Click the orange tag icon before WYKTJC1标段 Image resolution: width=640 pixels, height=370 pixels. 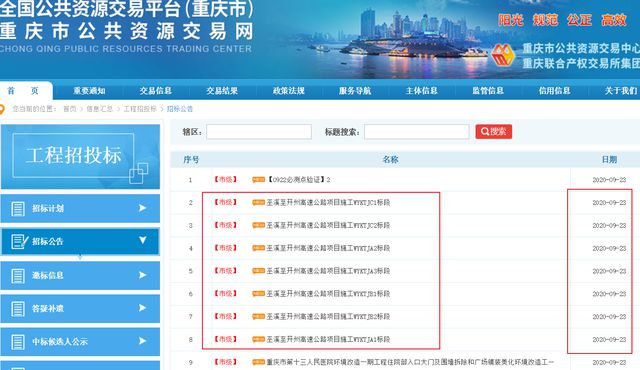click(x=258, y=203)
